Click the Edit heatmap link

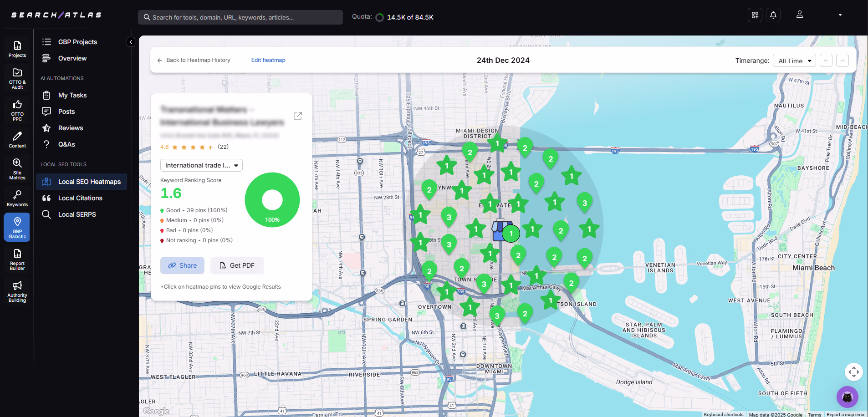coord(268,60)
